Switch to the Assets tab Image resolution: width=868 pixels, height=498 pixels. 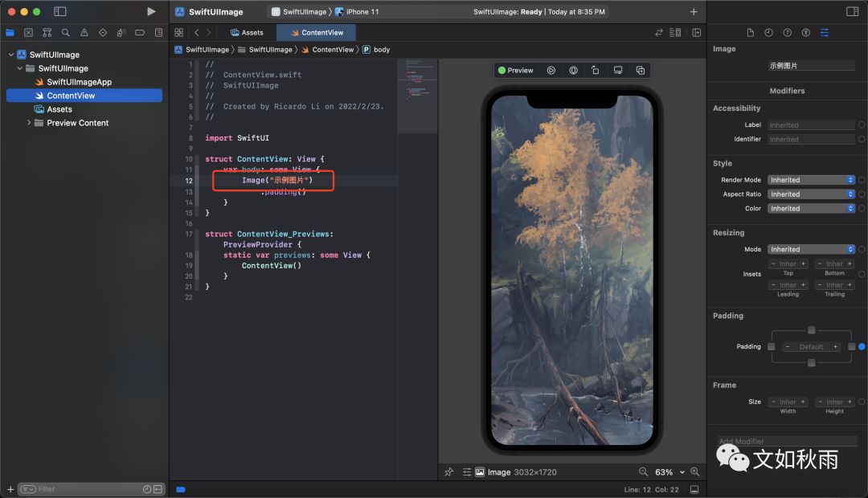coord(247,33)
